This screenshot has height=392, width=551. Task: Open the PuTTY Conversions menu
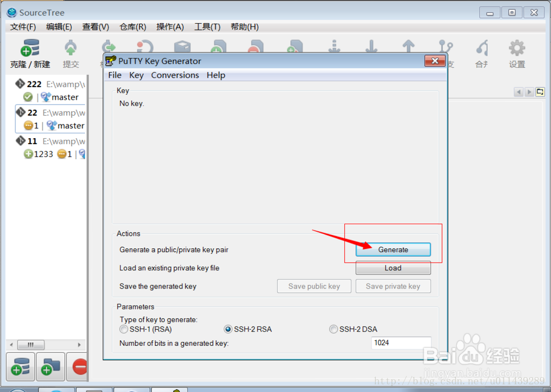tap(175, 75)
